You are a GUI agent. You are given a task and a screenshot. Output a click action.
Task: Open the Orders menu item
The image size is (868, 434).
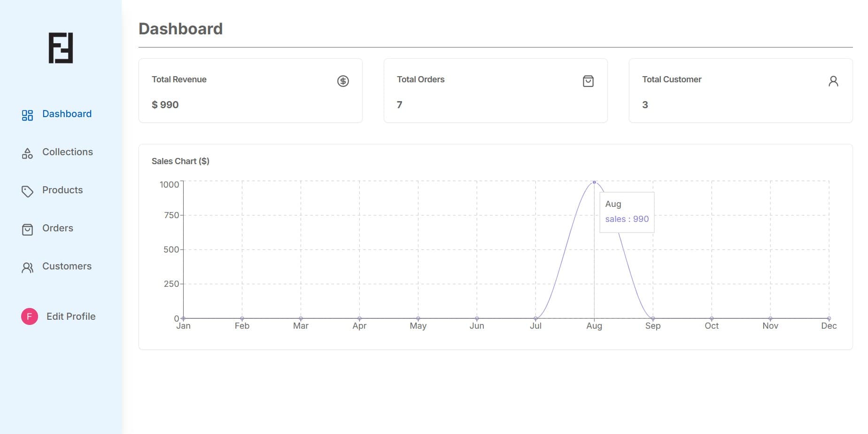coord(58,228)
